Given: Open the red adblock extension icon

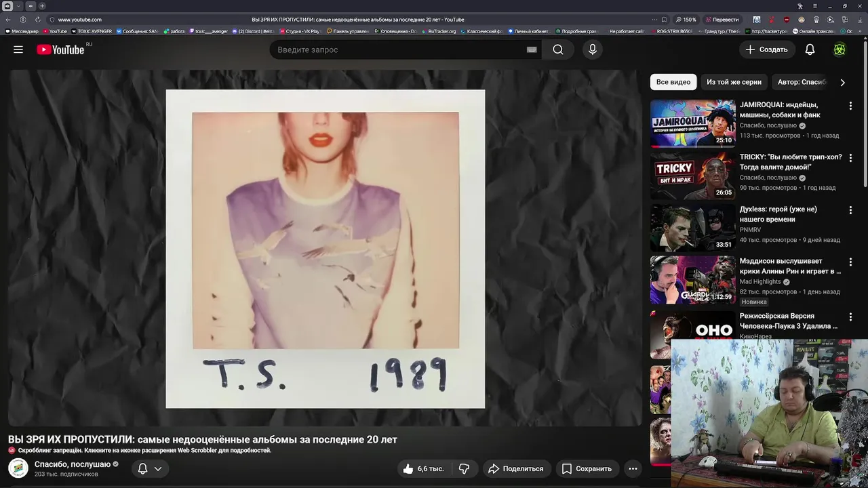Looking at the screenshot, I should click(x=787, y=20).
